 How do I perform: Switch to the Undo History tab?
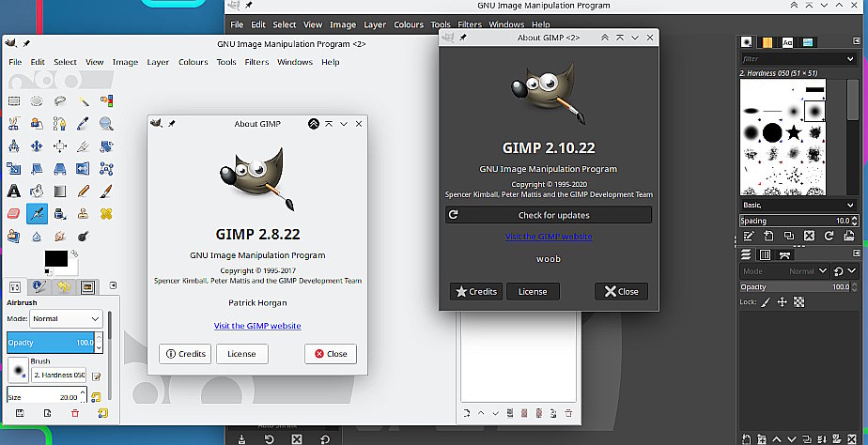64,286
